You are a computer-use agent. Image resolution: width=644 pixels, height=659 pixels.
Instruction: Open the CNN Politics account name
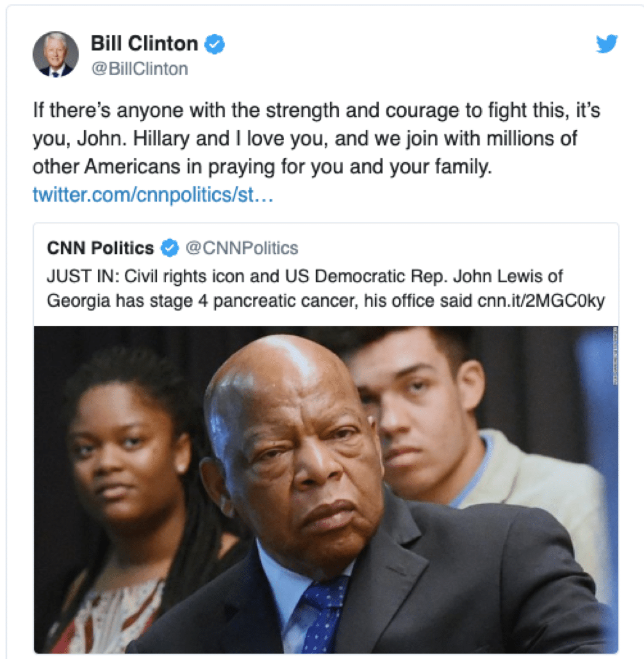click(100, 248)
